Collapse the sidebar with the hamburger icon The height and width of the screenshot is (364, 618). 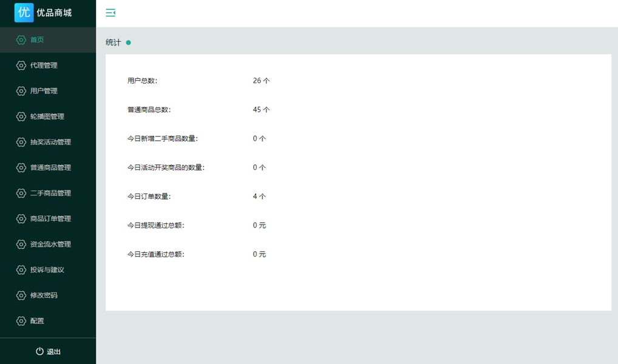tap(110, 13)
